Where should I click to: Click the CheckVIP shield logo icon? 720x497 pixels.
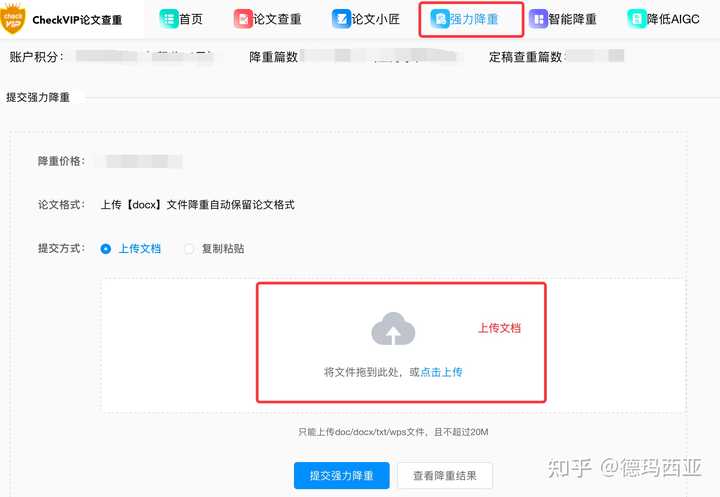click(x=12, y=18)
